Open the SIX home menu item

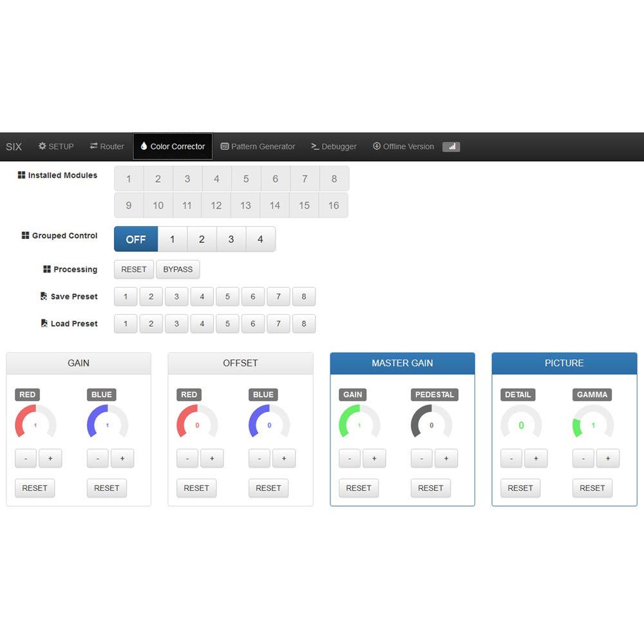click(x=14, y=147)
